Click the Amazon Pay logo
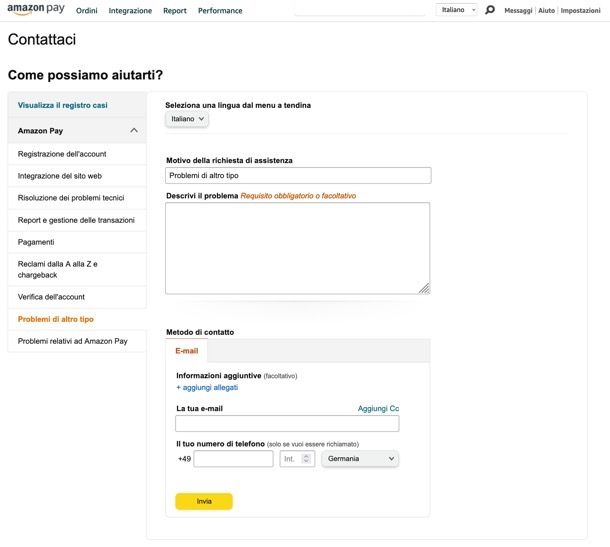Image resolution: width=610 pixels, height=547 pixels. [x=36, y=9]
